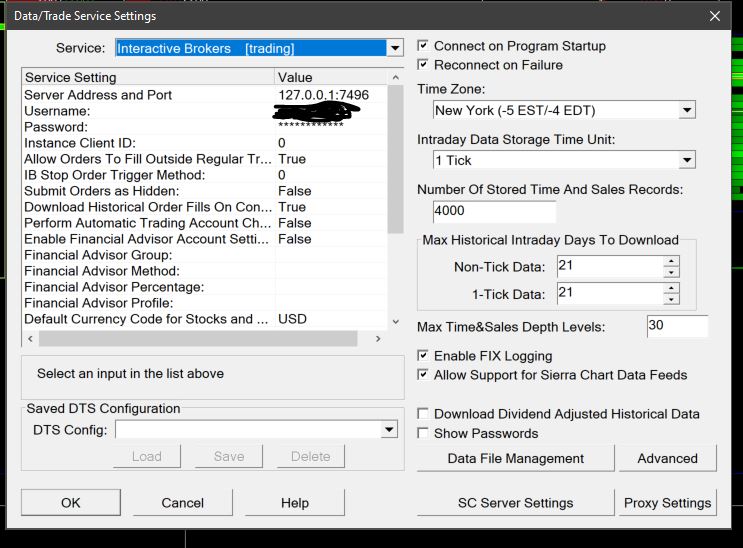Click the Max Time&Sales Depth Levels field

tap(678, 326)
